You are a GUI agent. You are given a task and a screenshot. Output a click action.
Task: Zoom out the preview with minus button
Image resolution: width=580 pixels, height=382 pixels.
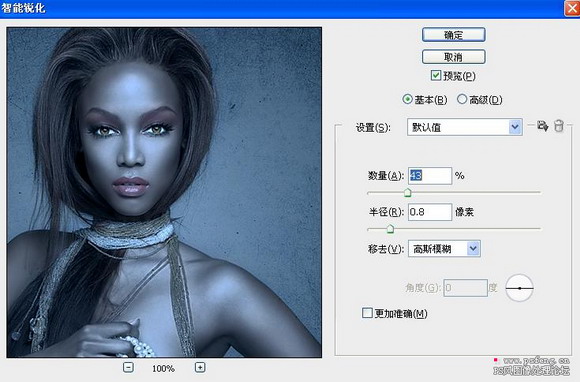pos(128,367)
